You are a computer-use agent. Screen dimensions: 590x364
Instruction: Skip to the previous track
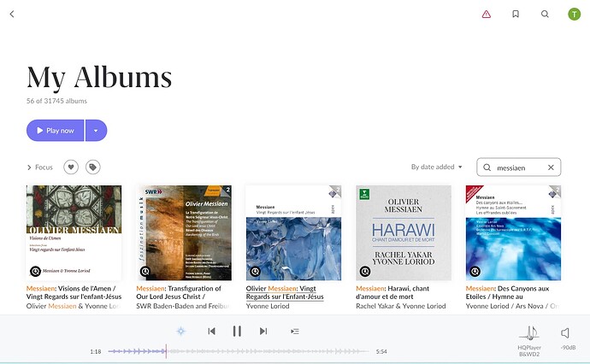tap(211, 332)
